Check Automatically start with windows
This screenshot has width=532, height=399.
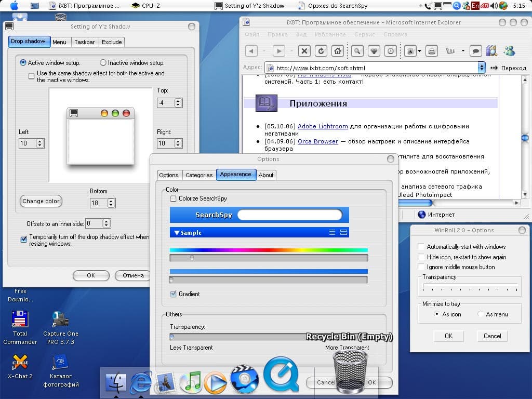click(422, 247)
